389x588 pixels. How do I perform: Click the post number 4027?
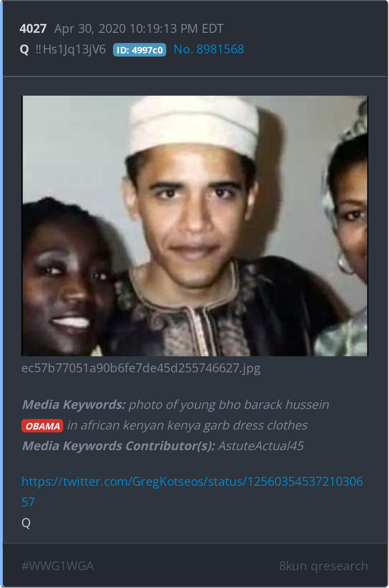coord(33,29)
